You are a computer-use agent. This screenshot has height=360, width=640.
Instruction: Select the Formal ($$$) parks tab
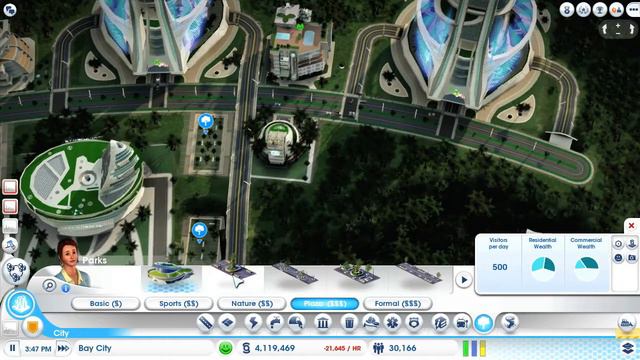coord(398,304)
